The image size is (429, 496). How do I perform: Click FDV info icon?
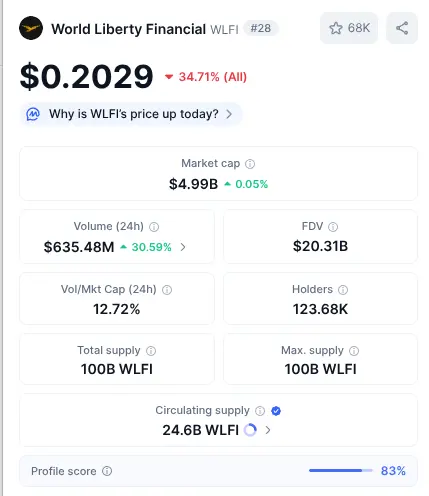(333, 227)
